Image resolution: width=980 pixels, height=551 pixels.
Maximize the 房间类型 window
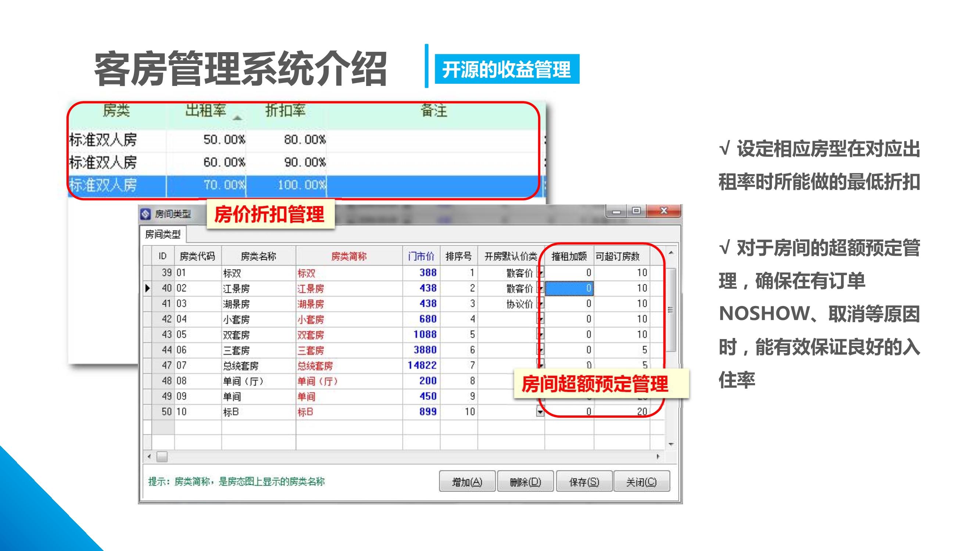coord(636,210)
